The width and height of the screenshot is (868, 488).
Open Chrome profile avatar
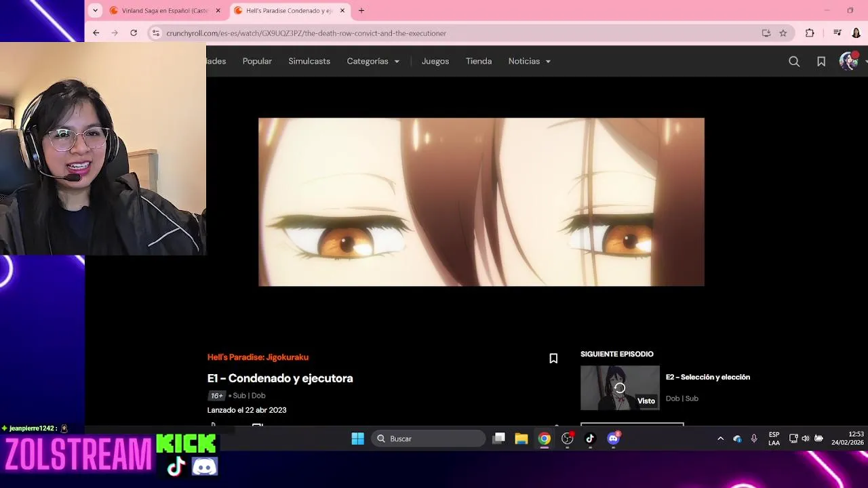(856, 33)
